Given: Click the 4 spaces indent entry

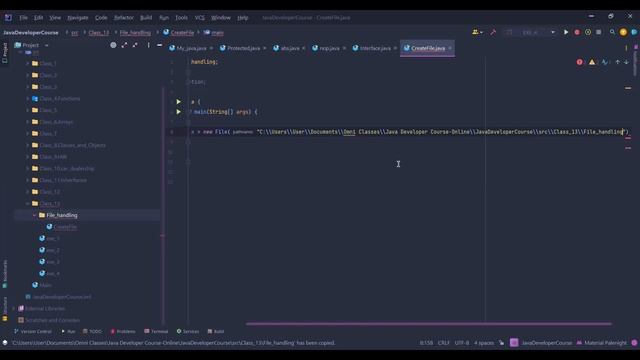Looking at the screenshot, I should 484,343.
